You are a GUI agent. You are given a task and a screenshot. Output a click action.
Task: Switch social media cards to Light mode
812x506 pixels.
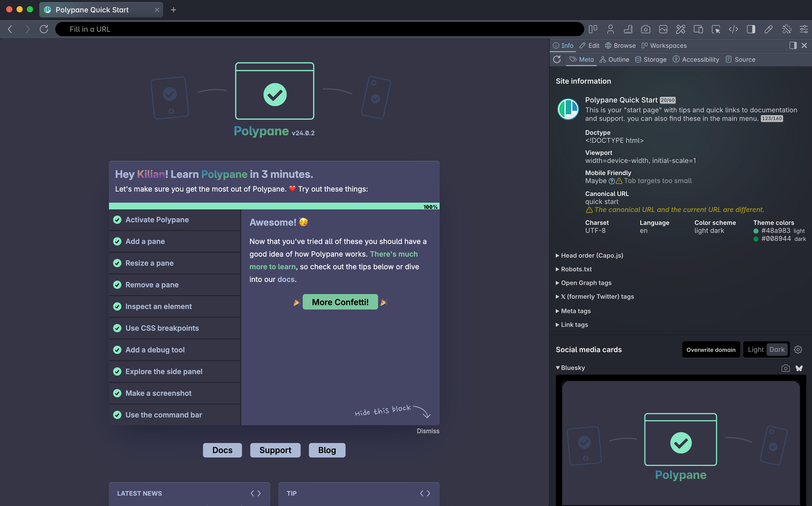click(x=755, y=350)
